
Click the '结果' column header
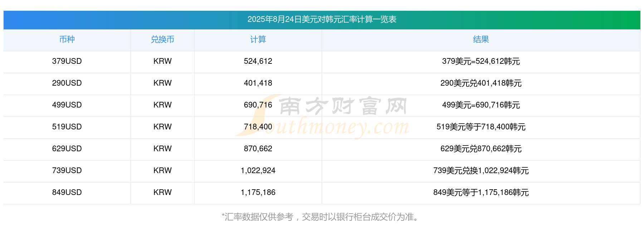coord(481,39)
